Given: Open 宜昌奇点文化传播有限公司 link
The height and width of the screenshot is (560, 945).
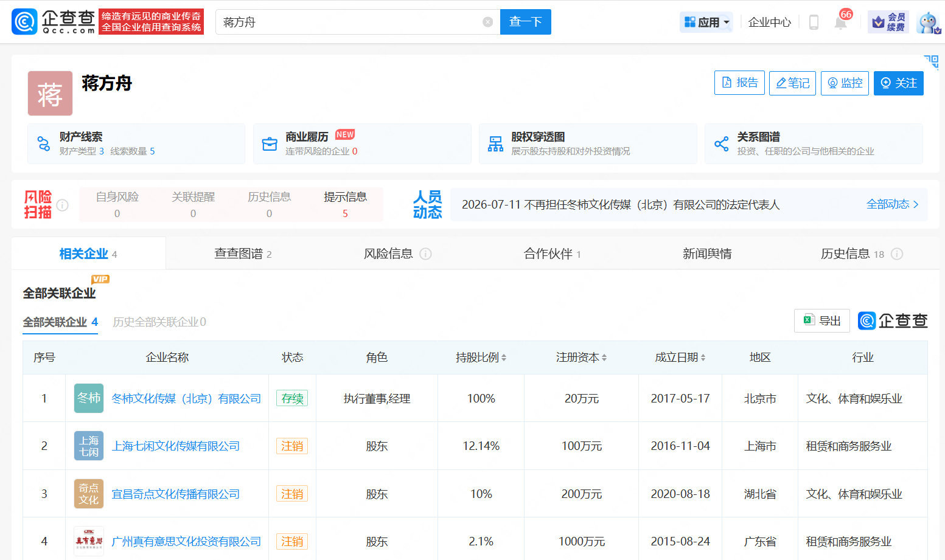Looking at the screenshot, I should click(176, 494).
